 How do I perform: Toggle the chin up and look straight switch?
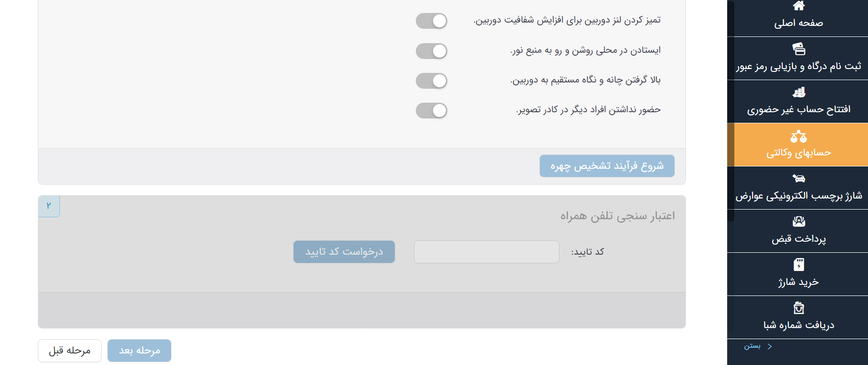[431, 81]
